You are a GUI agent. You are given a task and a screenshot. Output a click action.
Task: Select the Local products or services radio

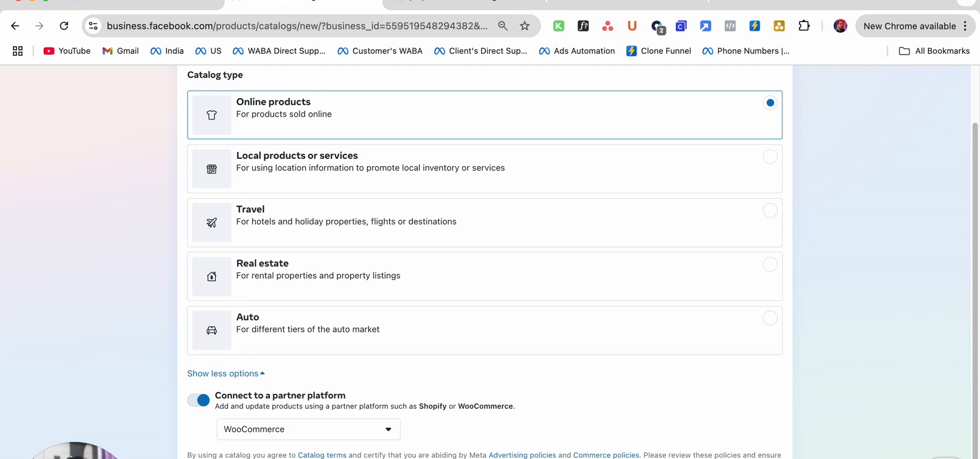click(x=770, y=156)
